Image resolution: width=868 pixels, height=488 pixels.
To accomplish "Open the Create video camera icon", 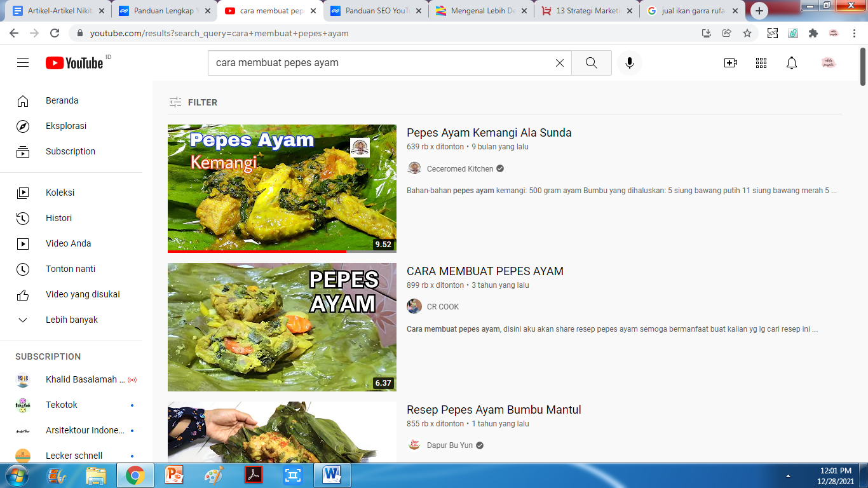I will click(x=731, y=63).
